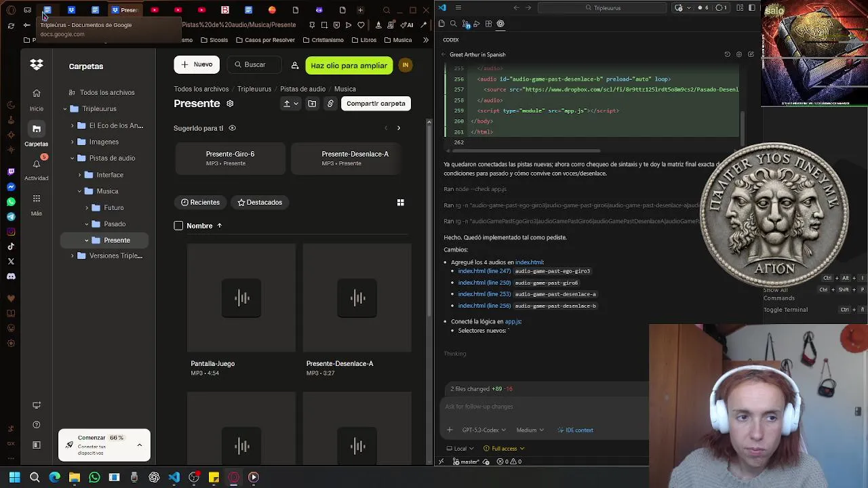Open Cristianismo bookmarks folder

(x=323, y=40)
